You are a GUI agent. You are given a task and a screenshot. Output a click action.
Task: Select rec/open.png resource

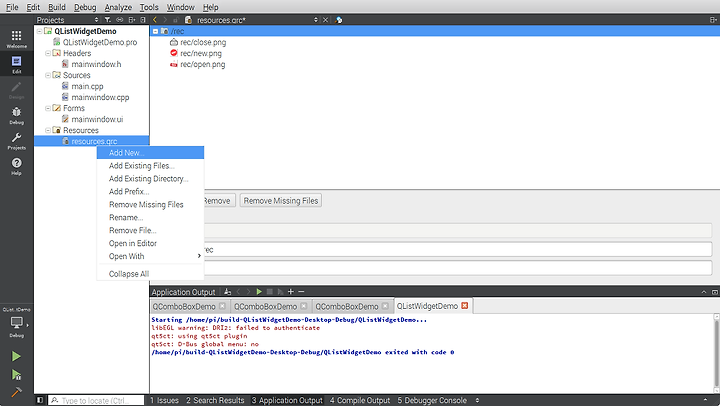coord(202,64)
